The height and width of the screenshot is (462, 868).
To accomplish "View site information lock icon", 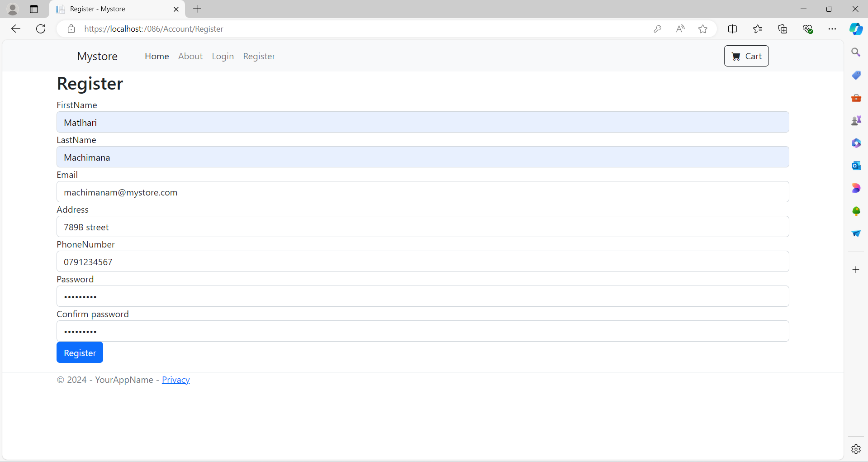I will 71,29.
